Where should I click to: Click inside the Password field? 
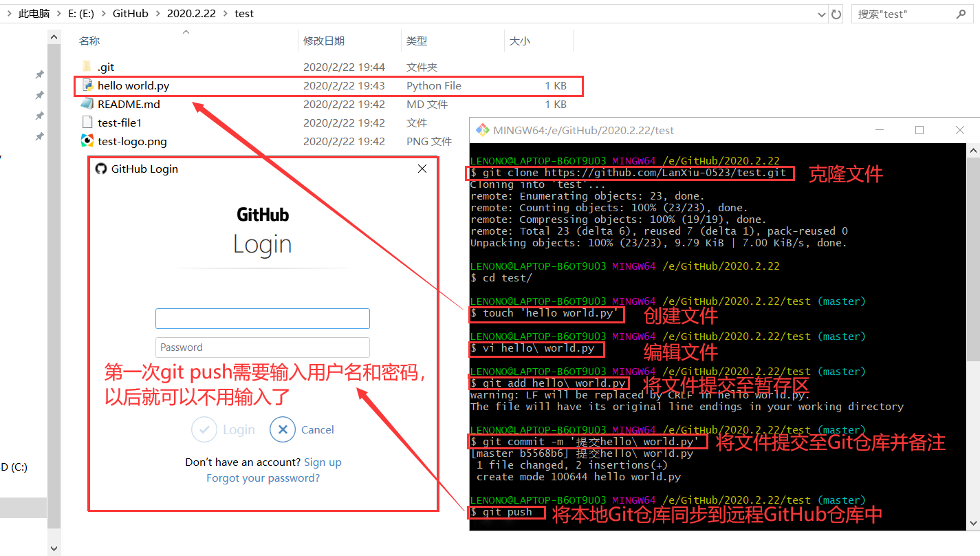262,347
